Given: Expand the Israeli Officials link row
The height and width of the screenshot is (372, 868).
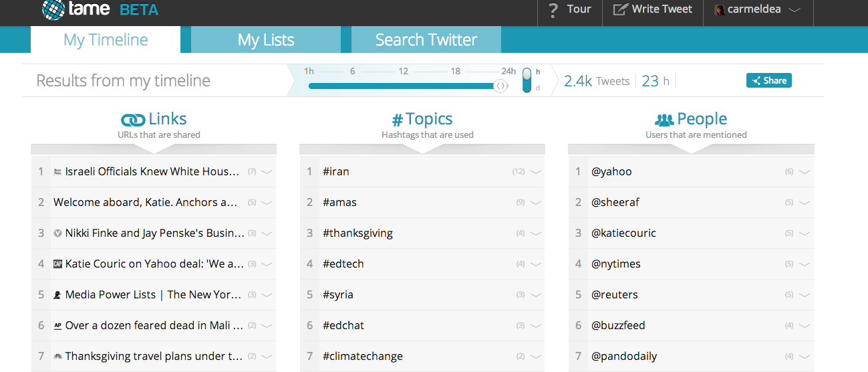Looking at the screenshot, I should (267, 172).
